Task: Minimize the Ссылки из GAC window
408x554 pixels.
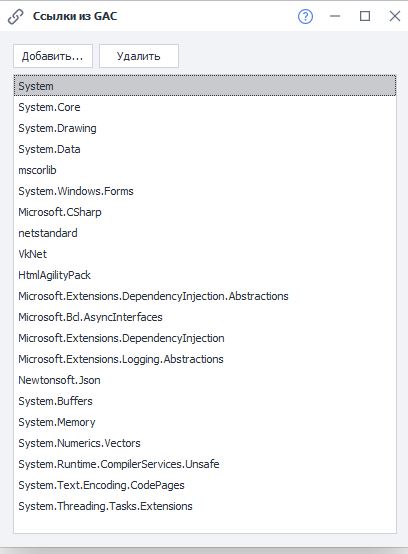Action: point(335,16)
